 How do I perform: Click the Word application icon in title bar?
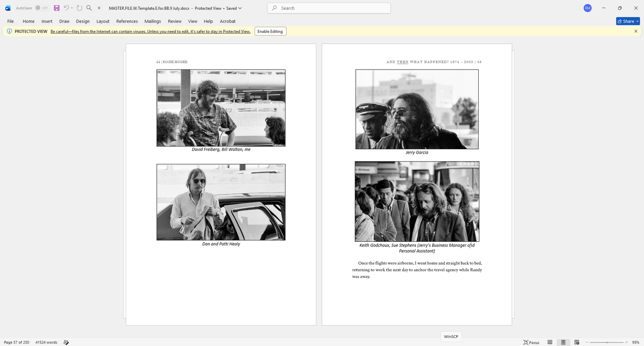coord(8,8)
